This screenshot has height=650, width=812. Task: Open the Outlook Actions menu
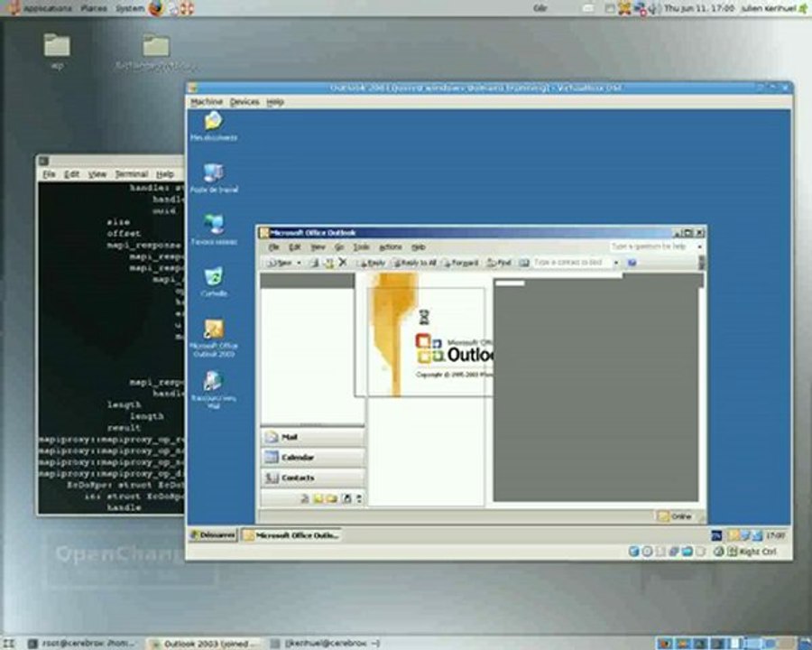(391, 247)
